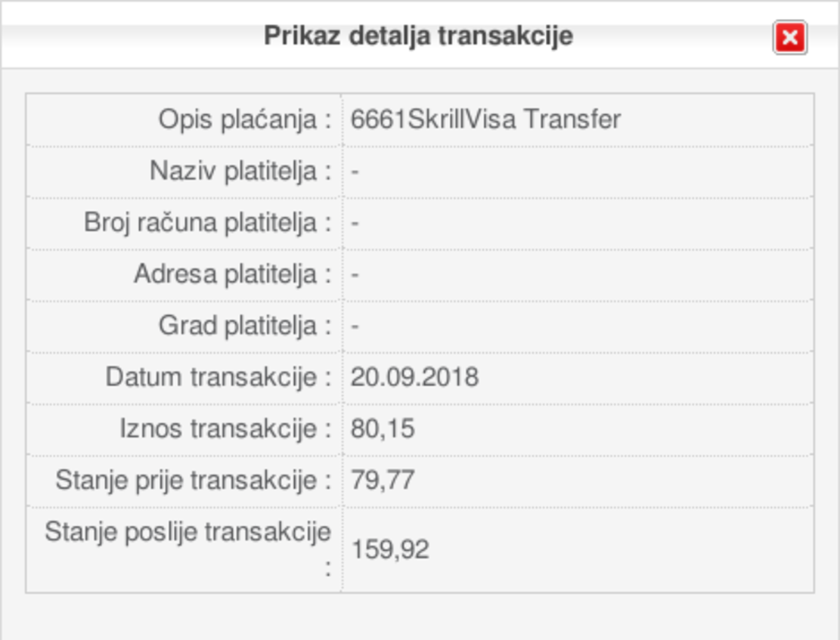Click the 'Broj računa platitelja' label
Image resolution: width=840 pixels, height=640 pixels.
[x=208, y=223]
